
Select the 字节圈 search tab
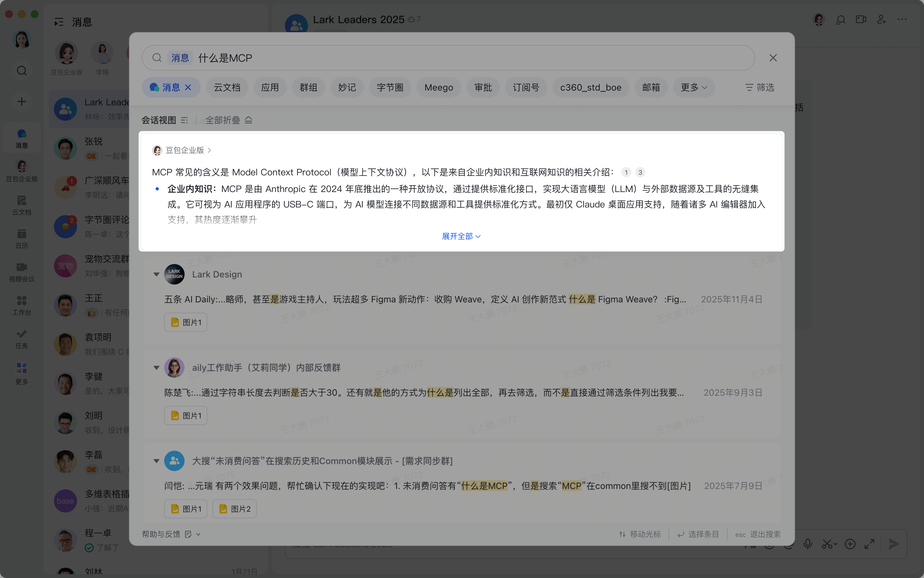tap(390, 88)
